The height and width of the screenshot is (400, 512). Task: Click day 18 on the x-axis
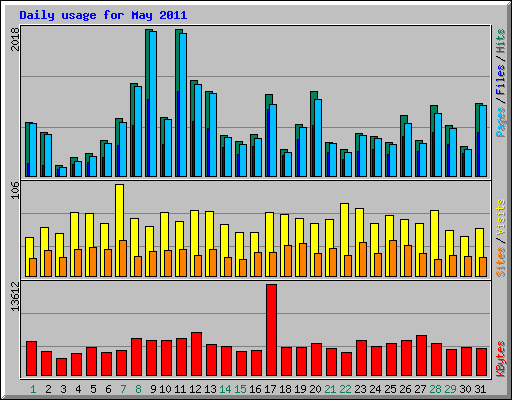pyautogui.click(x=285, y=389)
